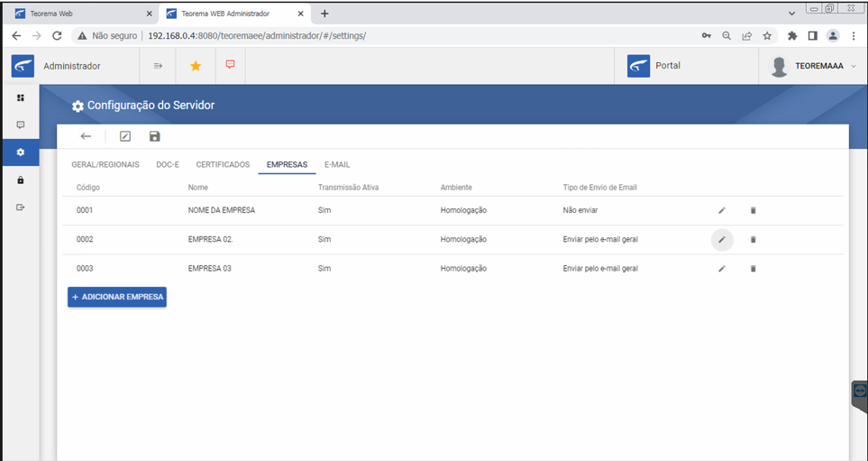This screenshot has height=461, width=868.
Task: Click the Não enviar cell
Action: click(x=580, y=210)
